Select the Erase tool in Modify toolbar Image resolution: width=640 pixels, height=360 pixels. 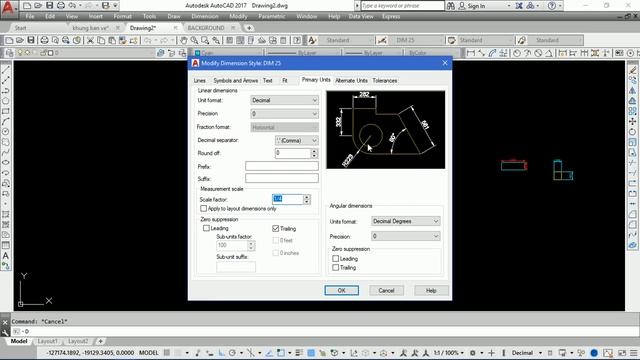coord(633,70)
